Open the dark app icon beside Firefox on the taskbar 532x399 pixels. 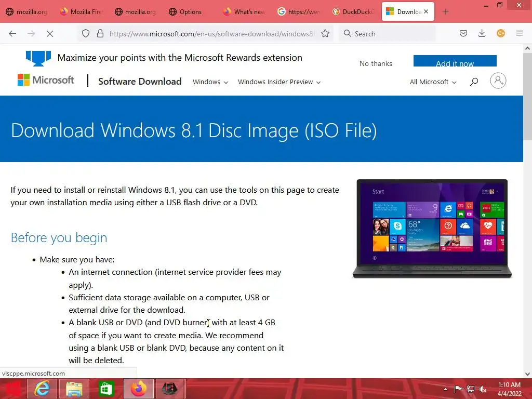point(170,389)
